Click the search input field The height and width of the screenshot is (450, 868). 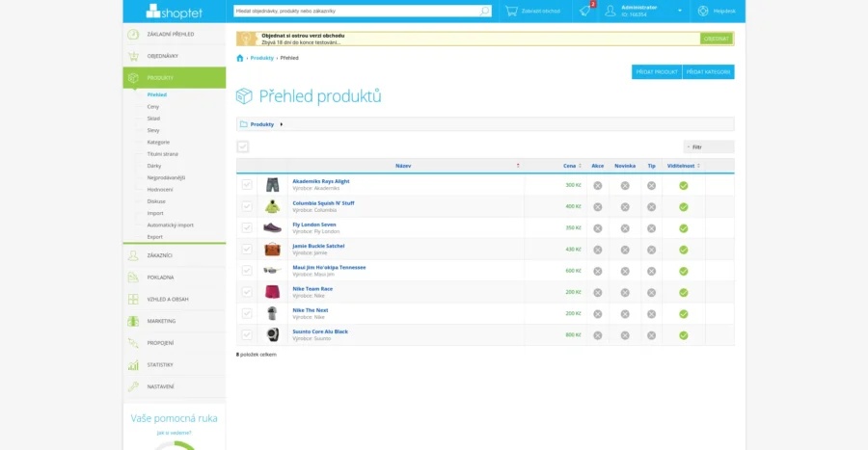[x=357, y=11]
